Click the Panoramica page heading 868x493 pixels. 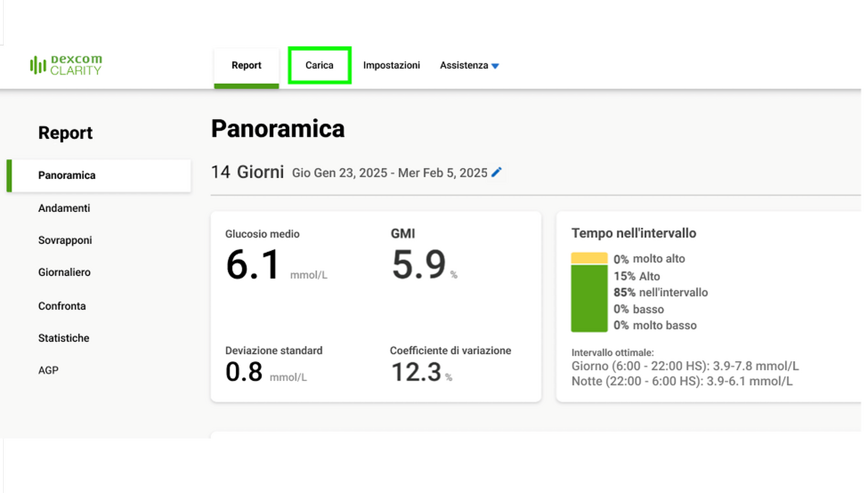278,129
